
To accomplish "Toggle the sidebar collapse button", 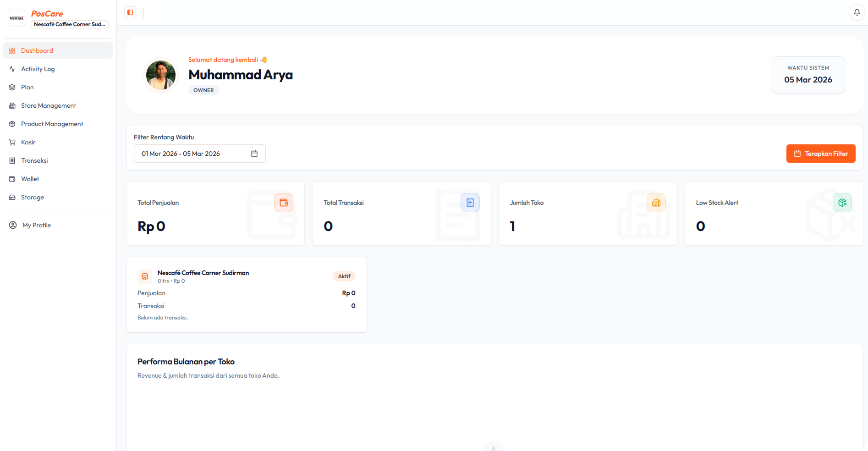I will (130, 12).
